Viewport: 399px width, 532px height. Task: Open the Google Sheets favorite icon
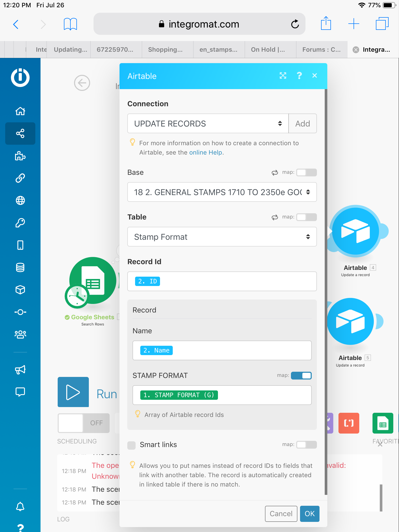[x=383, y=423]
